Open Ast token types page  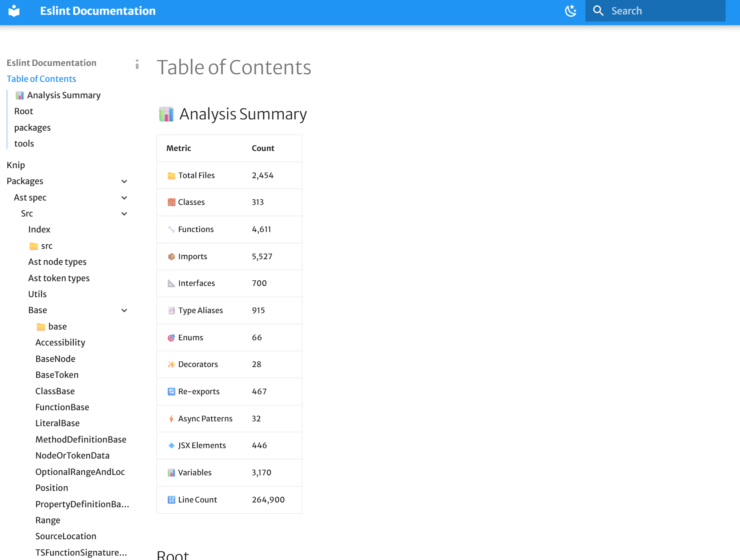[59, 278]
